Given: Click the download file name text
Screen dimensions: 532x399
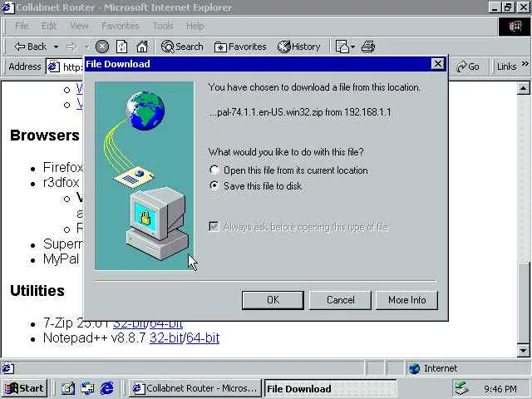Looking at the screenshot, I should coord(299,112).
